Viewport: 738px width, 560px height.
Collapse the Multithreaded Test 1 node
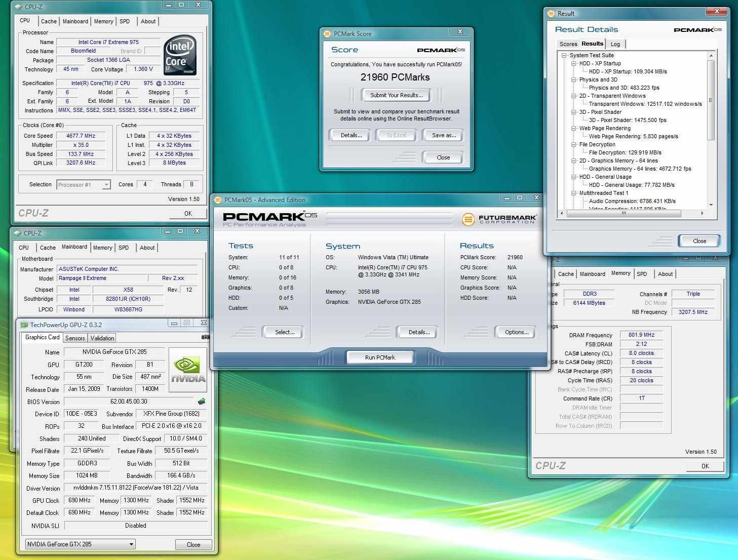(x=573, y=193)
